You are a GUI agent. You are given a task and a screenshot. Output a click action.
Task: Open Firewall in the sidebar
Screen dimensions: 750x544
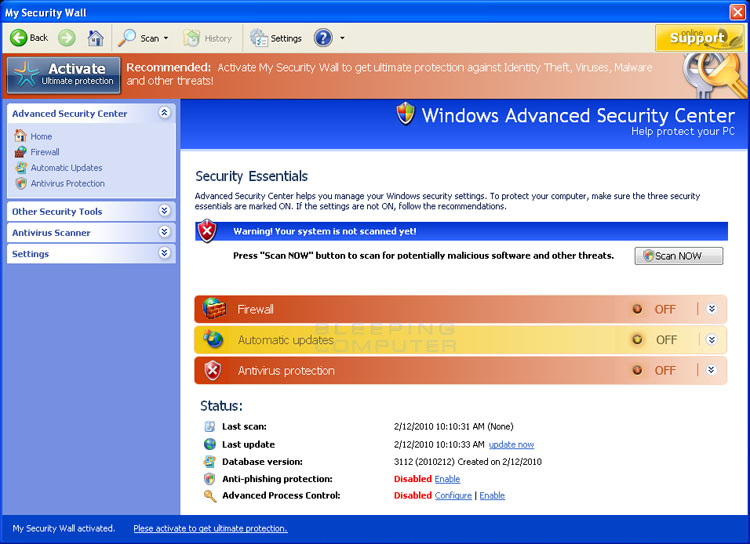coord(45,152)
